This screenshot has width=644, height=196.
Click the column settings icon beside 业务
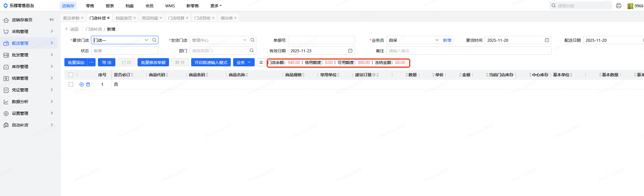pyautogui.click(x=261, y=62)
